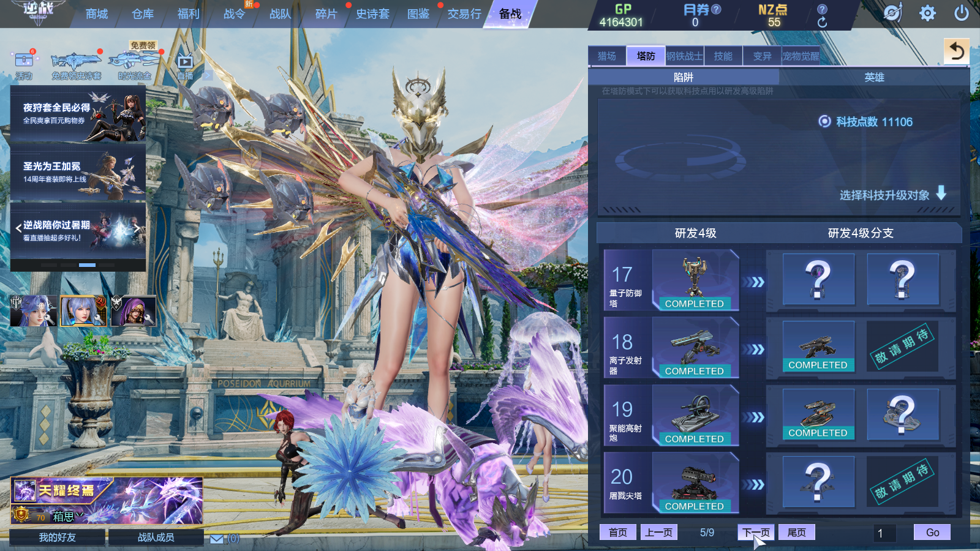The image size is (980, 551).
Task: Open the settings gear
Action: (x=927, y=13)
